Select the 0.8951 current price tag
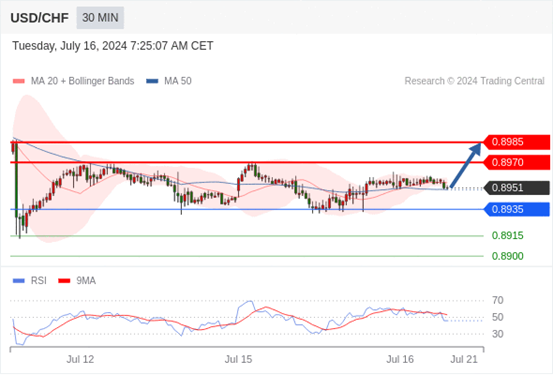This screenshot has width=553, height=375. click(516, 188)
